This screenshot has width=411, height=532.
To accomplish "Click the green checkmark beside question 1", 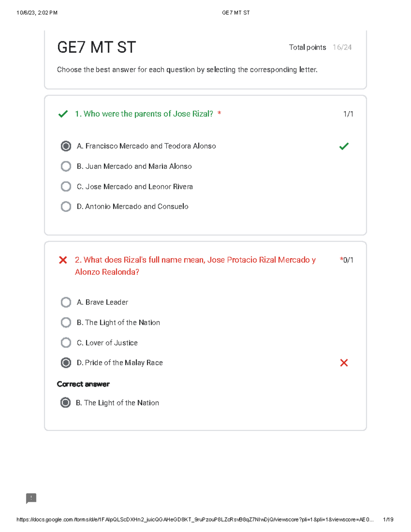I will click(63, 114).
